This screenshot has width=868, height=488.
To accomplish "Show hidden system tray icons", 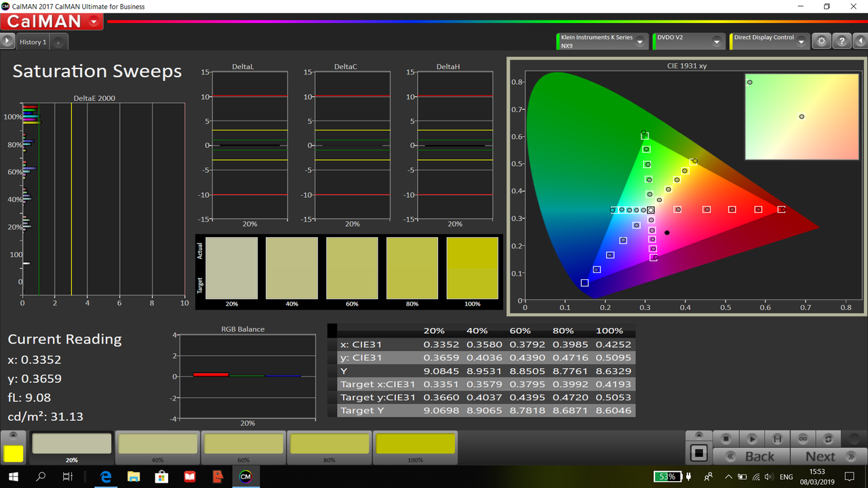I will [729, 476].
